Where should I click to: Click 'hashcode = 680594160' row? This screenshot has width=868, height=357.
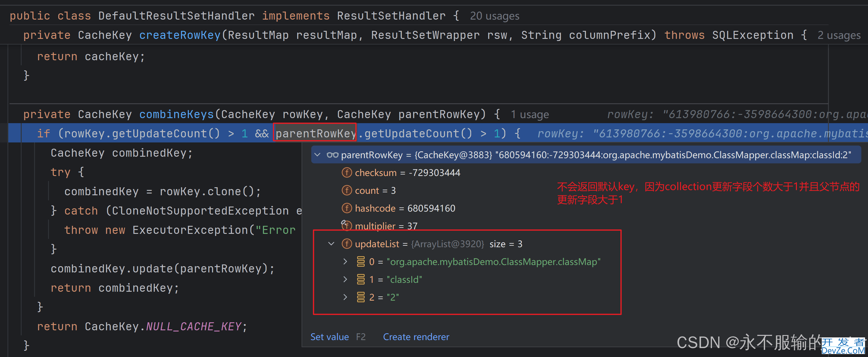(405, 208)
